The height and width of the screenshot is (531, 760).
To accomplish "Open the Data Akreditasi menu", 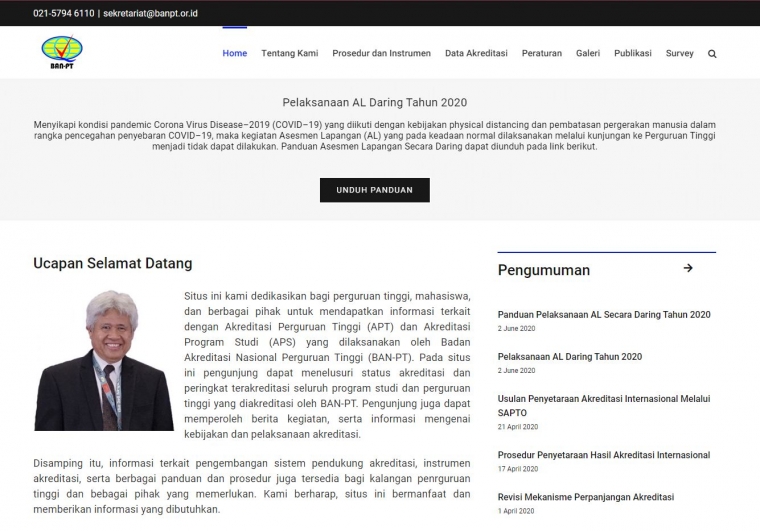I will click(x=476, y=53).
